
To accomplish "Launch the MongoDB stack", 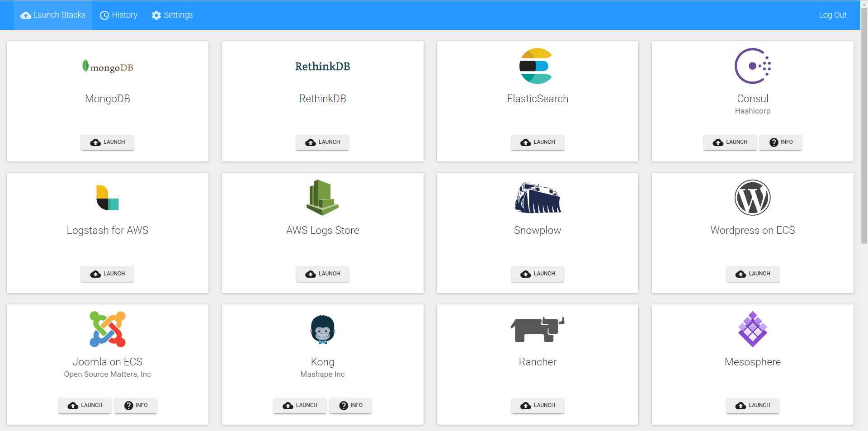I will pyautogui.click(x=108, y=142).
